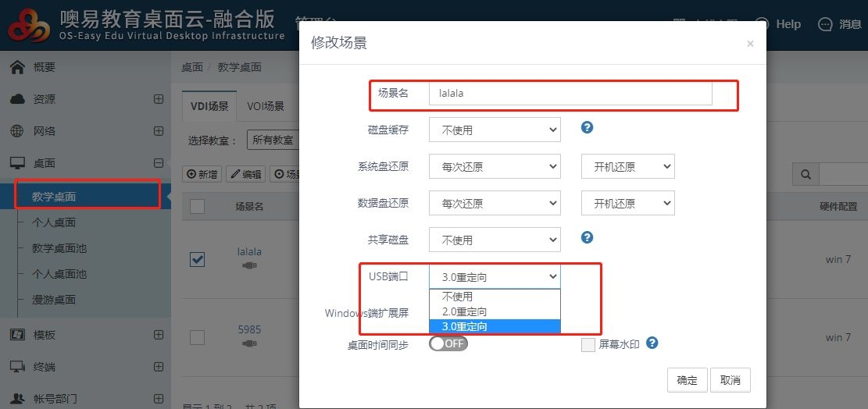Viewport: 868px width, 409px height.
Task: Open 个人桌面 in the sidebar
Action: (x=54, y=222)
